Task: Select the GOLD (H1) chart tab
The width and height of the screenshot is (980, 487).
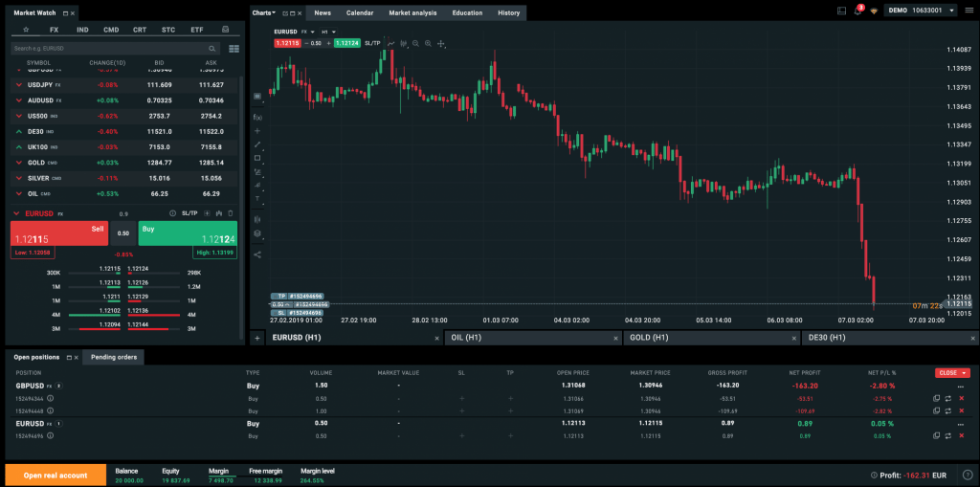Action: click(x=712, y=338)
